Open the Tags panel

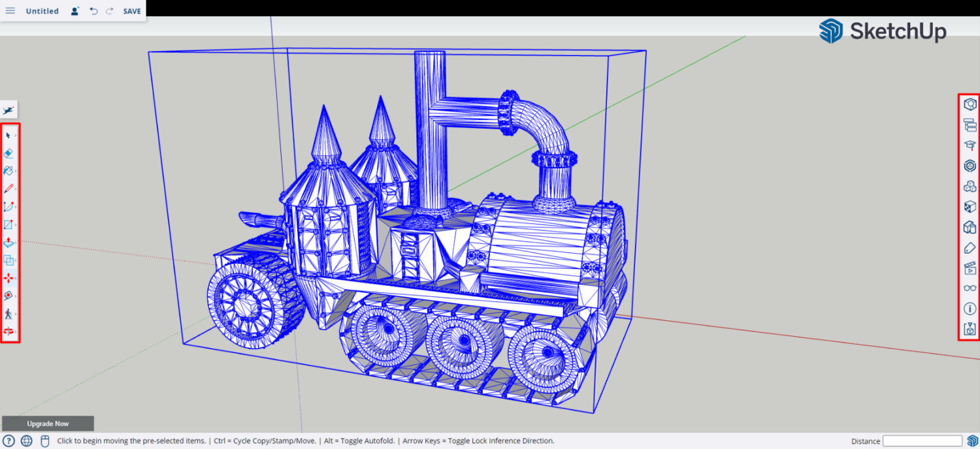pos(970,248)
